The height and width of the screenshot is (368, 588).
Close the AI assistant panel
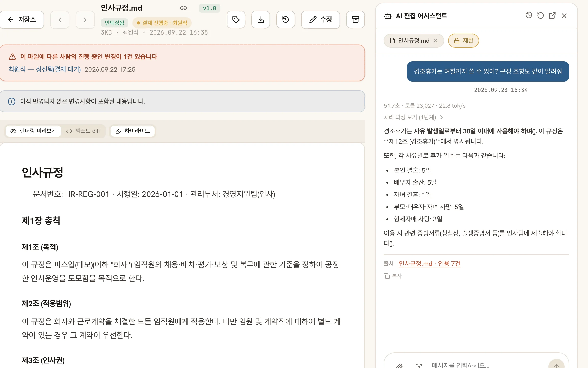564,16
